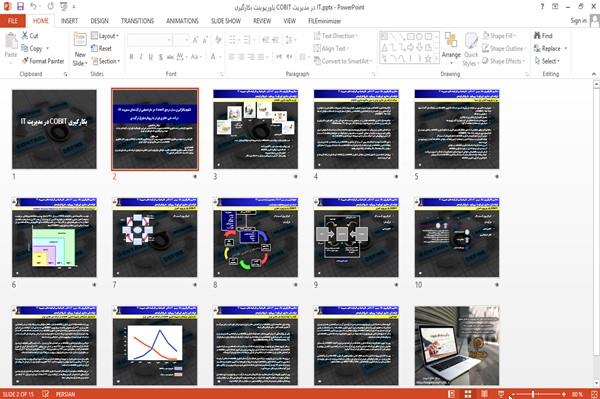This screenshot has height=399, width=600.
Task: Toggle Align Left paragraph button
Action: 232,57
